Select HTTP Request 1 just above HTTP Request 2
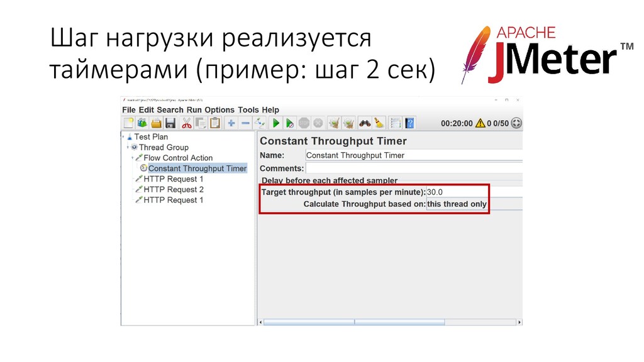This screenshot has width=644, height=362. pos(174,179)
